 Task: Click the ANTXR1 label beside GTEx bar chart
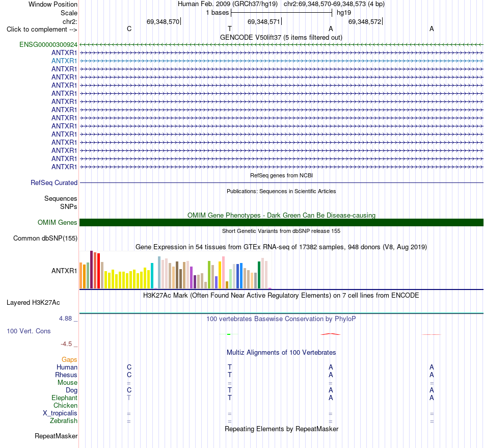click(x=64, y=271)
